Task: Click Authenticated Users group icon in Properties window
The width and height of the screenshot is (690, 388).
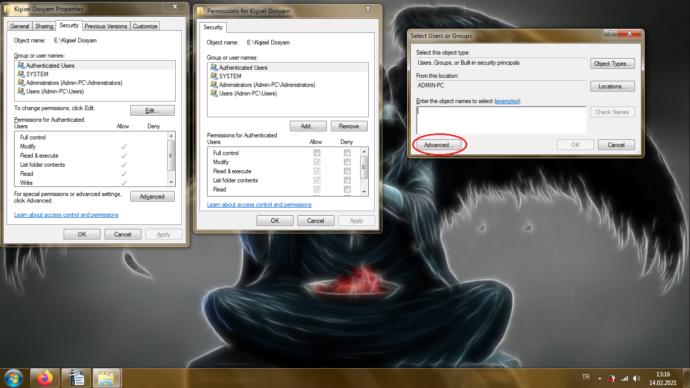Action: [21, 66]
